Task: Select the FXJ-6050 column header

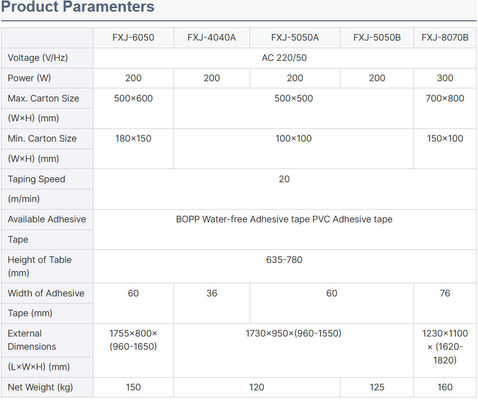Action: click(x=133, y=38)
